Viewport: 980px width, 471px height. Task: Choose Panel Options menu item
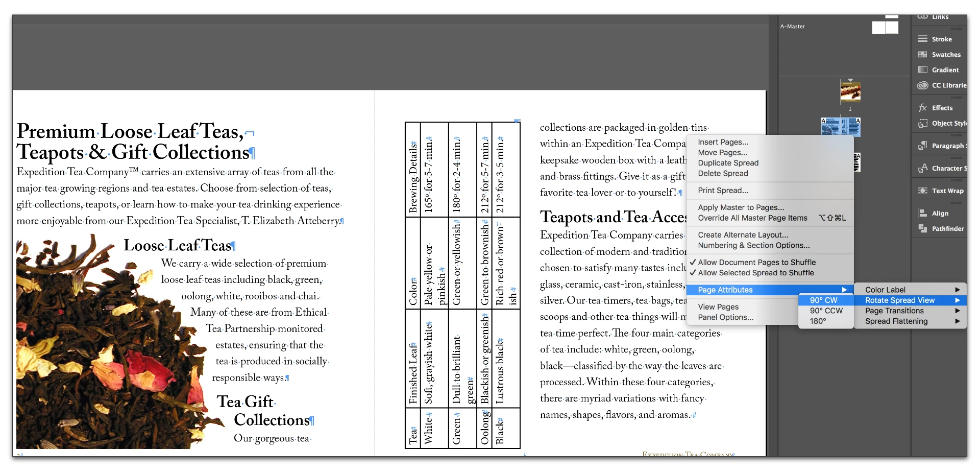point(725,317)
